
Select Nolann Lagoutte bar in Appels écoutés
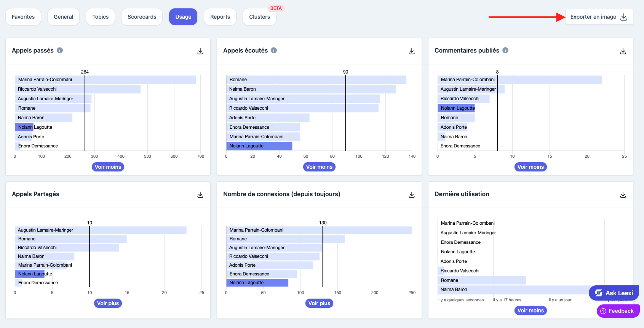(259, 146)
